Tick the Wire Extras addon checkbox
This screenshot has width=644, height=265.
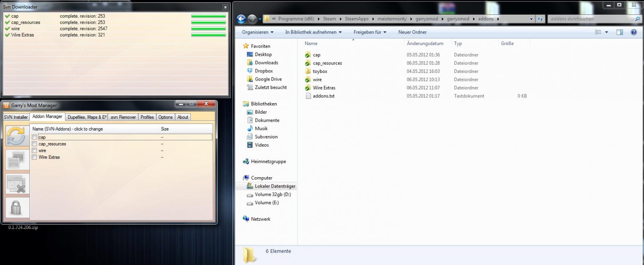pyautogui.click(x=34, y=157)
